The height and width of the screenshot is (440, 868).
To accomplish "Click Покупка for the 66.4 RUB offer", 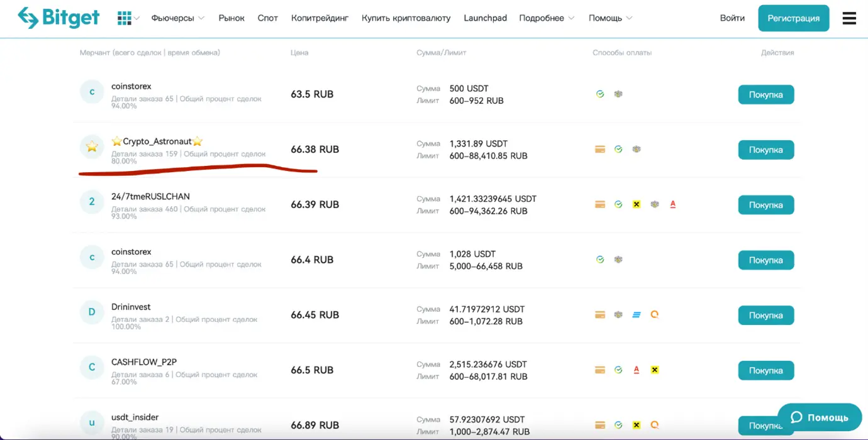I will (766, 260).
